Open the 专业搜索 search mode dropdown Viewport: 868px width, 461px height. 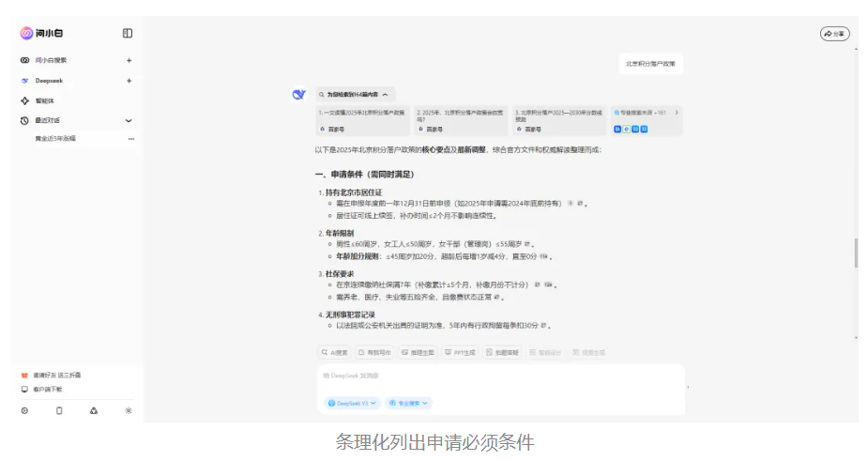pos(408,403)
